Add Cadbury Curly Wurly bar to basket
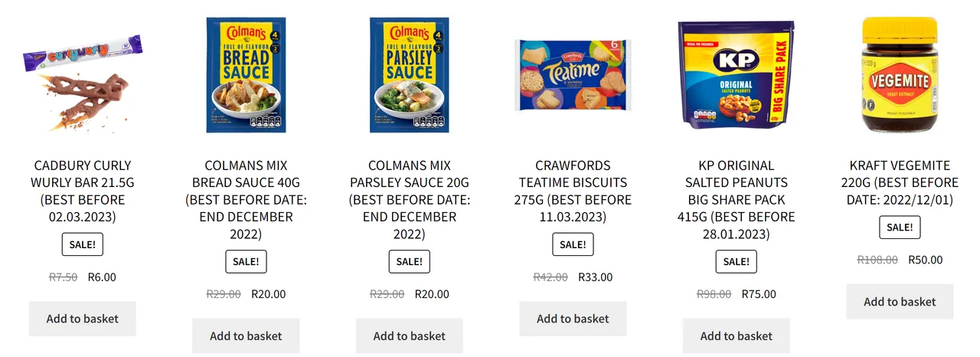This screenshot has height=357, width=980. pos(83,319)
